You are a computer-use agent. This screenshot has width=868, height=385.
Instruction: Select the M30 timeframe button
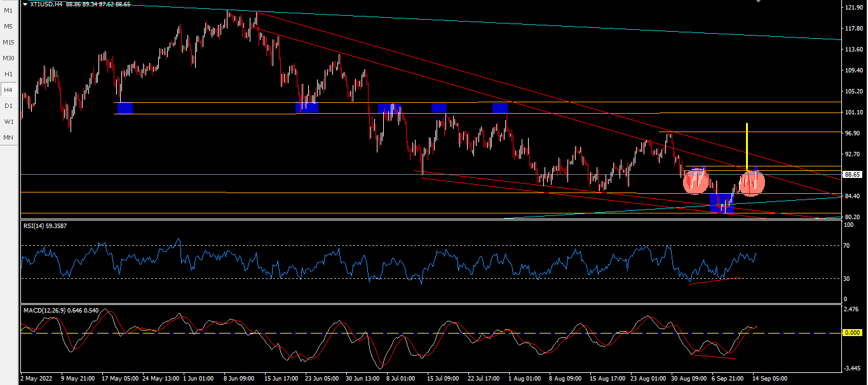8,58
